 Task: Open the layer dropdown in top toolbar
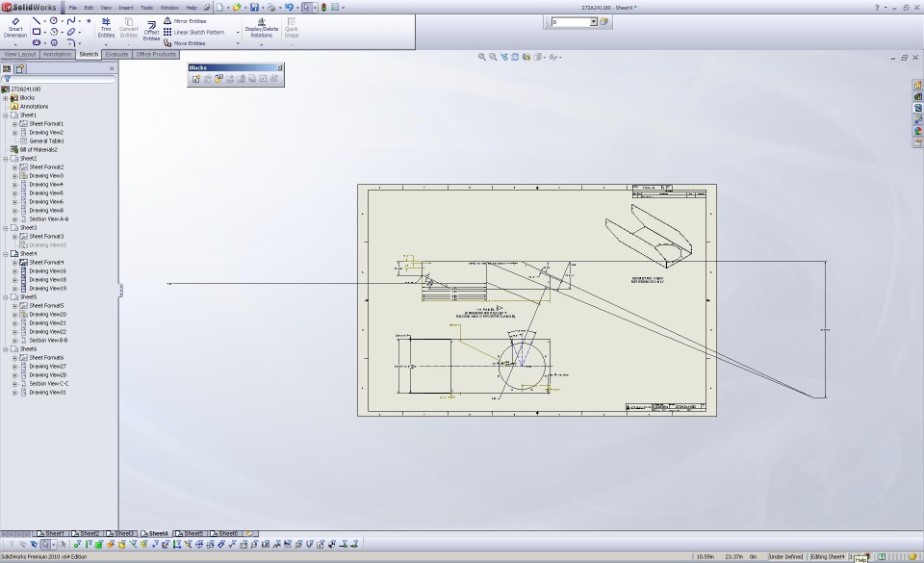[594, 22]
